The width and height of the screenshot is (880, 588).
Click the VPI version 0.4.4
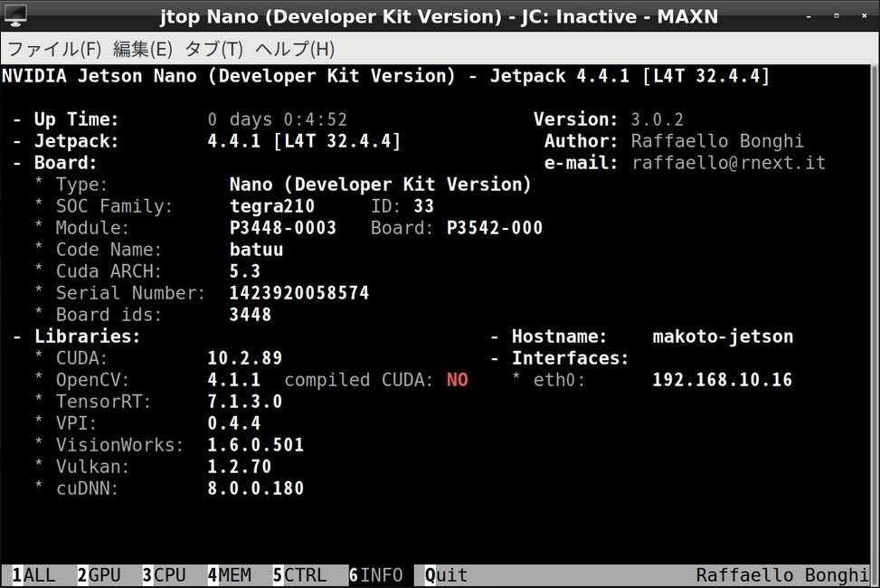click(234, 423)
